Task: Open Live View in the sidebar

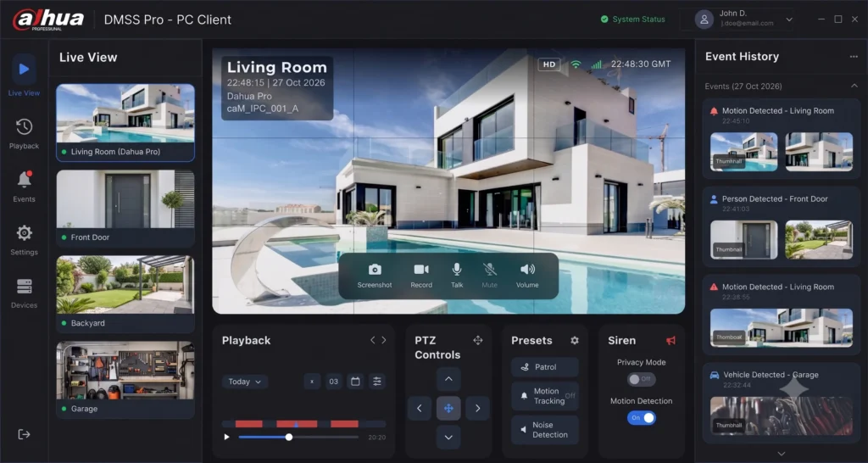Action: pos(24,75)
